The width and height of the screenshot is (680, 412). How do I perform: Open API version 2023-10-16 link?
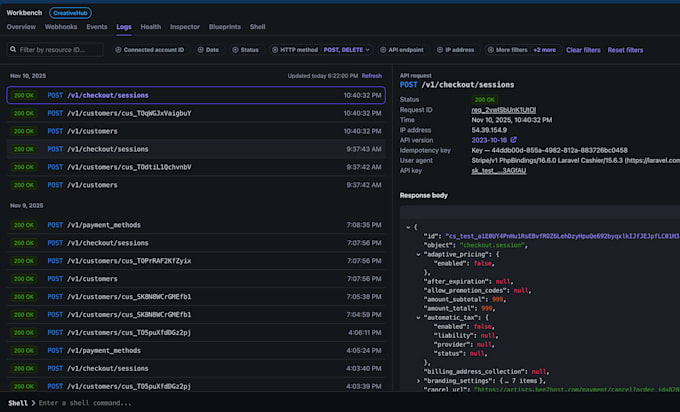pyautogui.click(x=489, y=141)
